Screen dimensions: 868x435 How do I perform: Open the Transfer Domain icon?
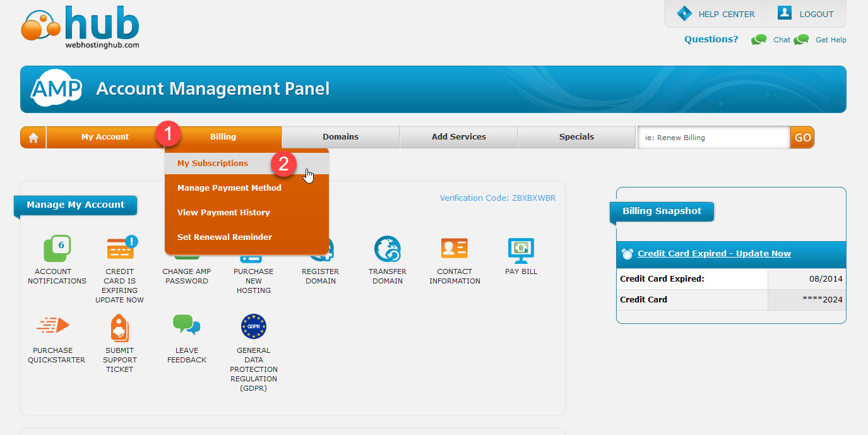[x=388, y=249]
